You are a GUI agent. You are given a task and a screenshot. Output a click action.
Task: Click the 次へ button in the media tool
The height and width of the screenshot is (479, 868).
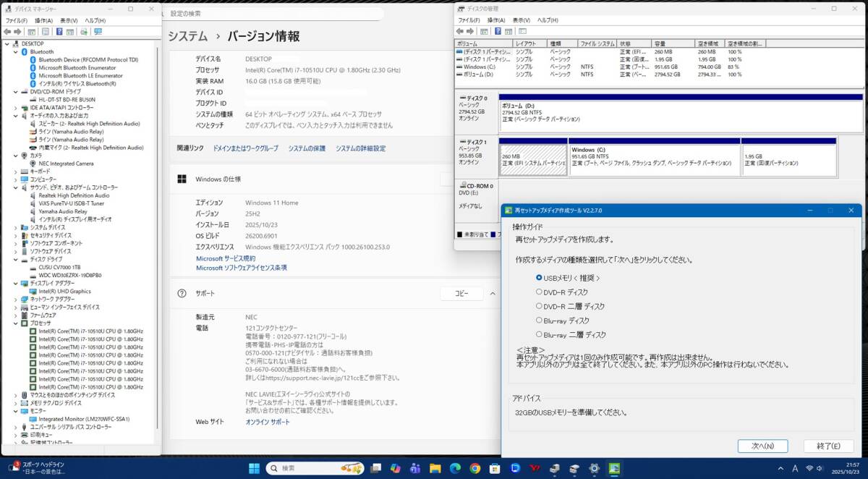tap(763, 446)
